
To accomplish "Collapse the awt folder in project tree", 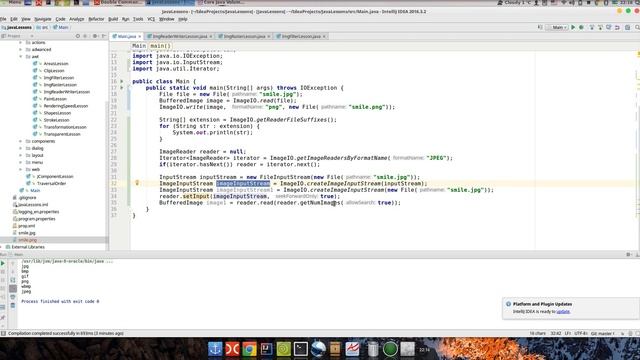I will coord(21,57).
